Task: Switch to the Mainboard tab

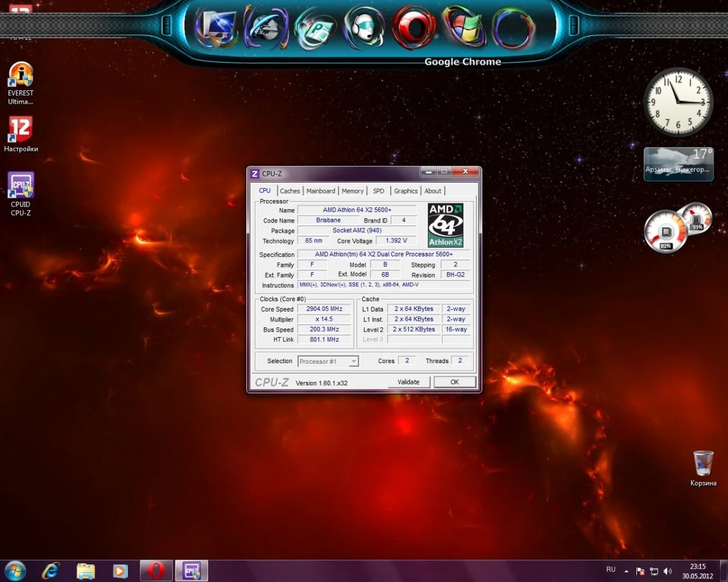Action: click(320, 191)
